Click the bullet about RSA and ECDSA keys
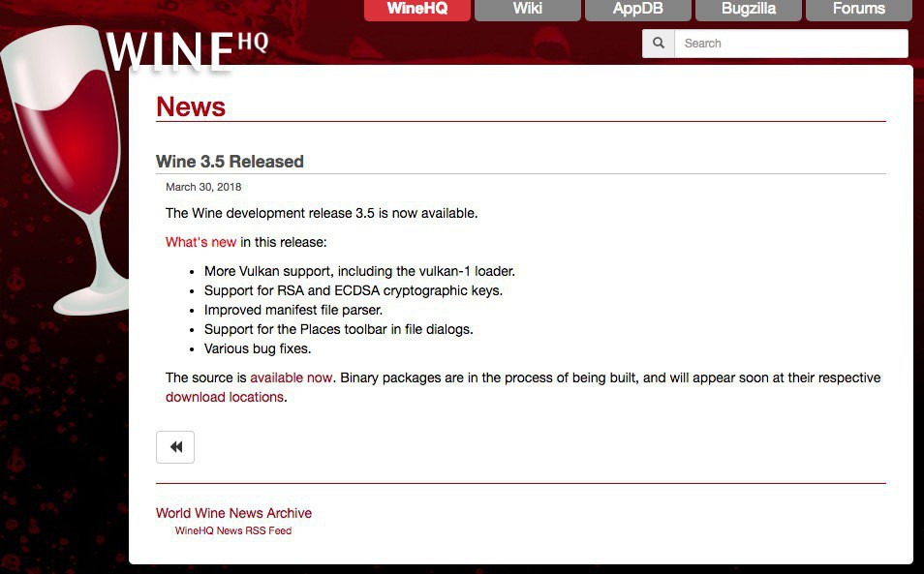The height and width of the screenshot is (574, 924). (x=354, y=290)
